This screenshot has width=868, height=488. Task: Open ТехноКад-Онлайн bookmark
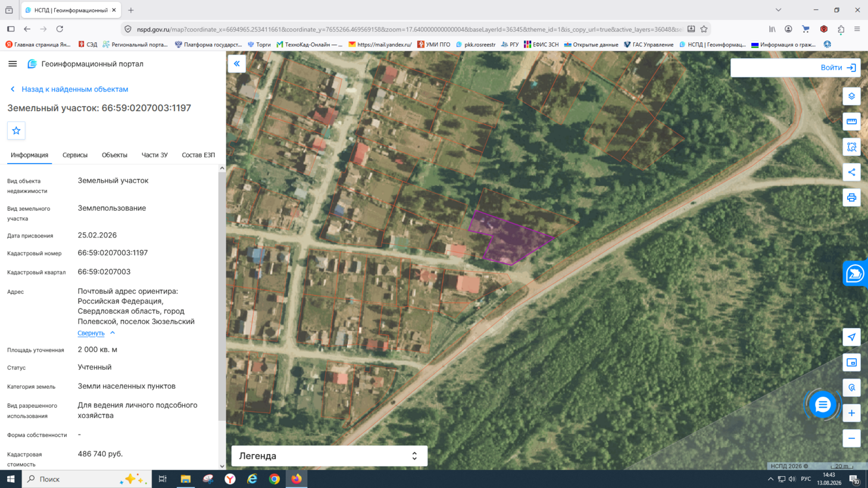pos(309,45)
